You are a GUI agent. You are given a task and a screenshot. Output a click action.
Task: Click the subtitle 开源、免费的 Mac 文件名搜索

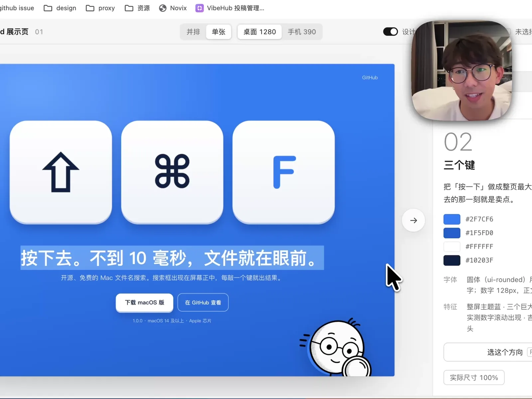(x=172, y=278)
